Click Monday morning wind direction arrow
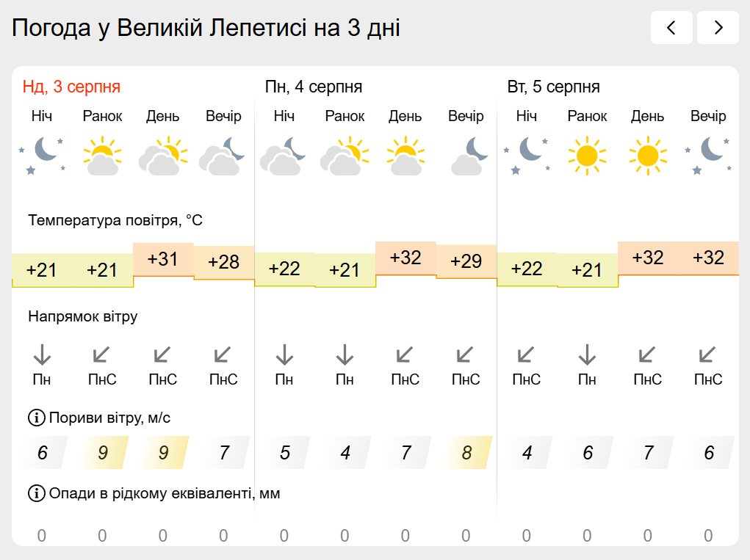Viewport: 750px width, 560px height. coord(345,355)
